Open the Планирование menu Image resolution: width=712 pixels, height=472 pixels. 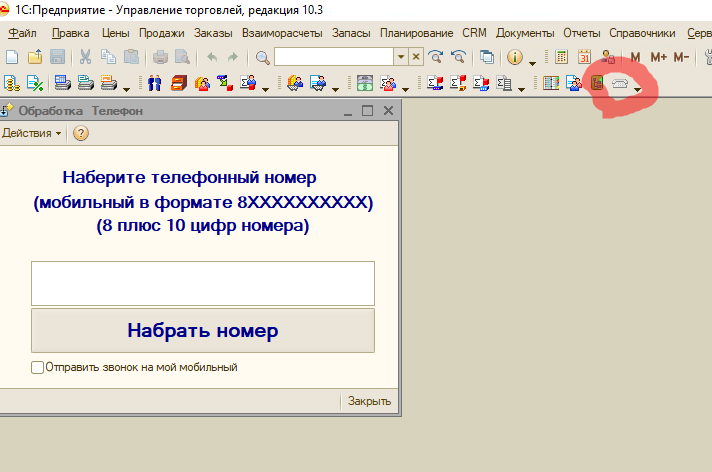[416, 33]
